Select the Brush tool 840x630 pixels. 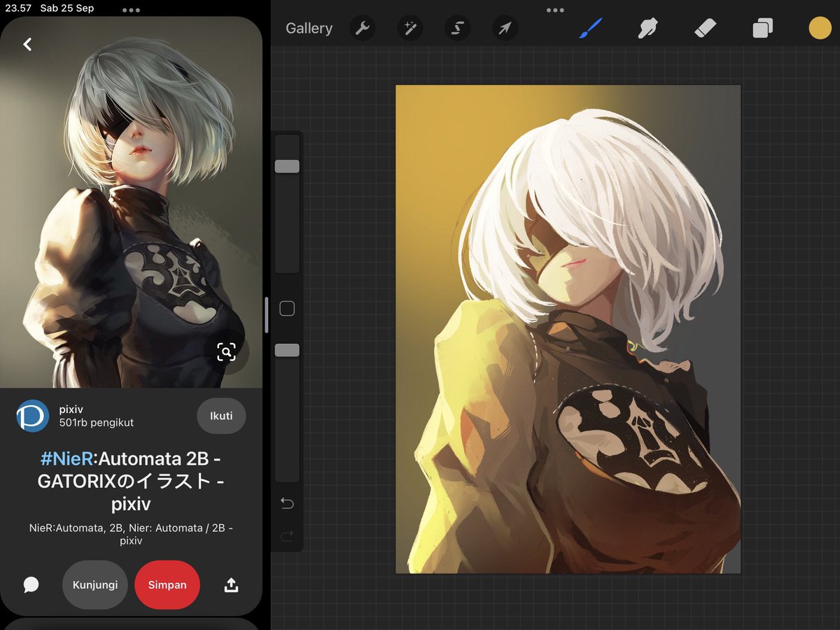click(590, 29)
